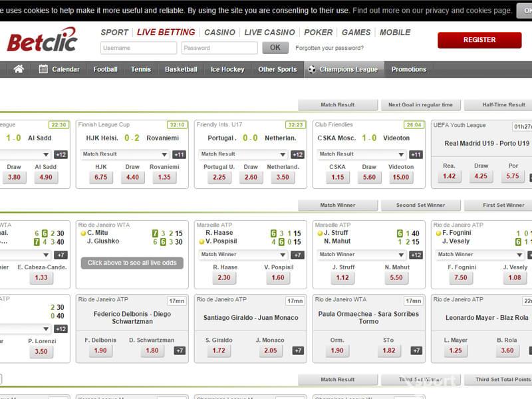Switch to LIVE BETTING section
This screenshot has width=532, height=399.
click(x=166, y=32)
